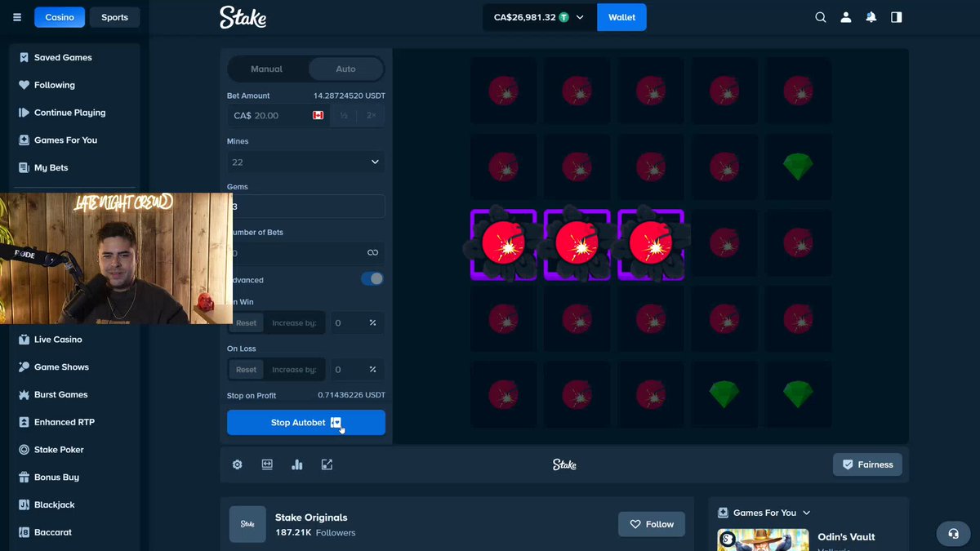Click the On Loss percentage input
Screen dimensions: 980x551
click(x=355, y=370)
